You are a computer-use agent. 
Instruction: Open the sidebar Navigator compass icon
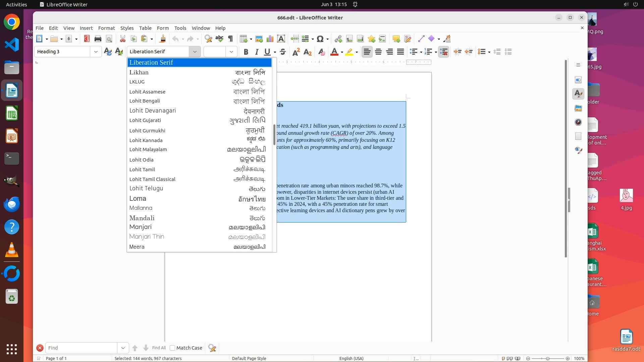(x=578, y=122)
